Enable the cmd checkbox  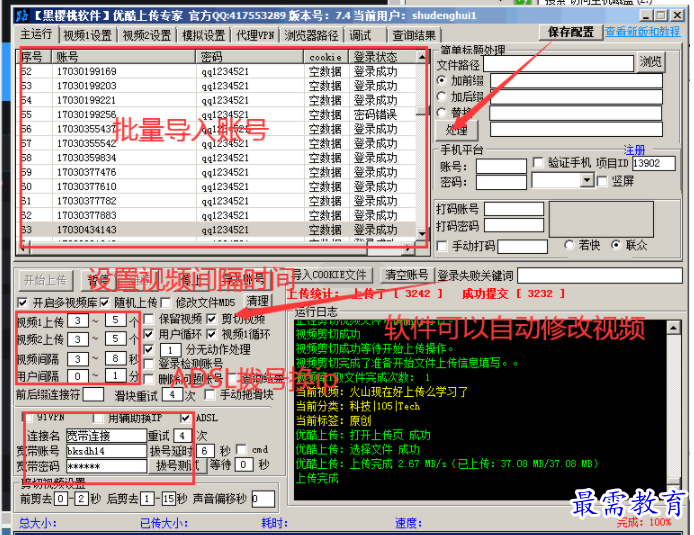click(x=242, y=450)
